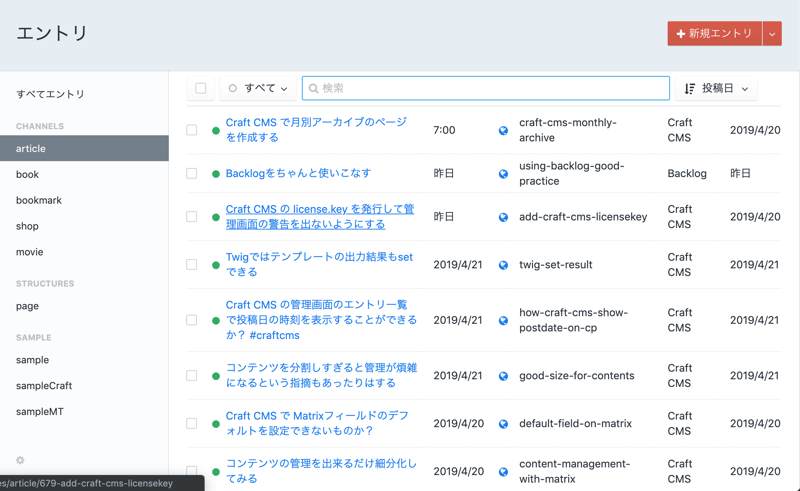The height and width of the screenshot is (491, 800).
Task: Select the book channel in sidebar
Action: click(x=28, y=174)
